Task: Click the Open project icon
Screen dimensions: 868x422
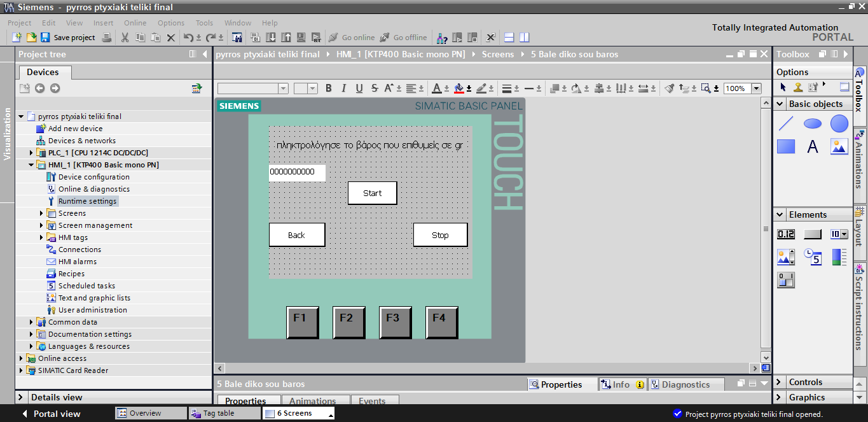Action: coord(31,38)
